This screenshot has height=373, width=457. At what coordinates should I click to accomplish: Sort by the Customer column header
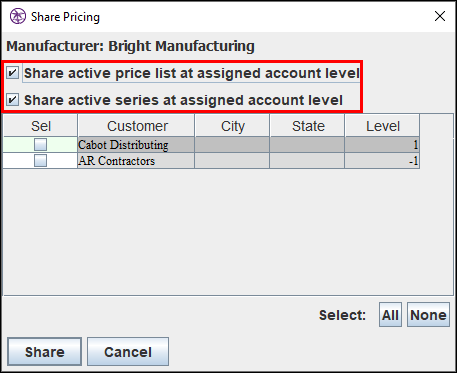(x=136, y=126)
